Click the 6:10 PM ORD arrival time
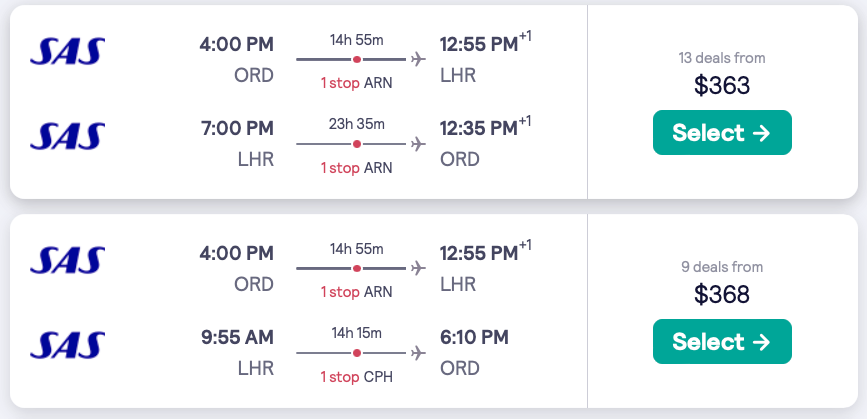 474,337
